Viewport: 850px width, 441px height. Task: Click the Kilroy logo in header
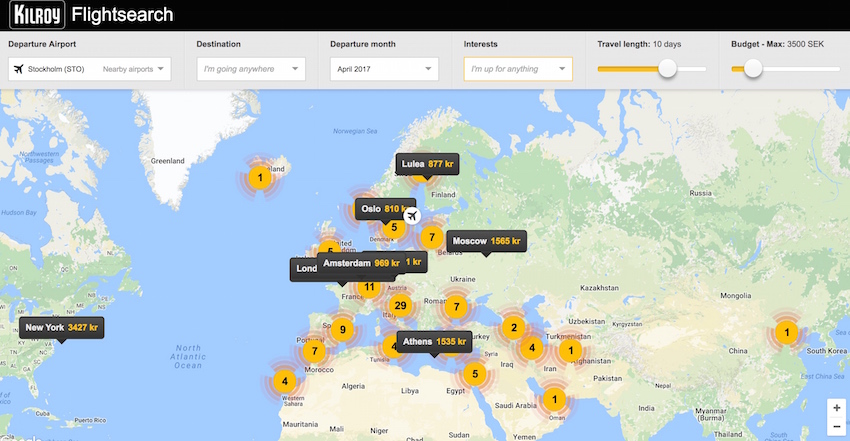[x=37, y=15]
